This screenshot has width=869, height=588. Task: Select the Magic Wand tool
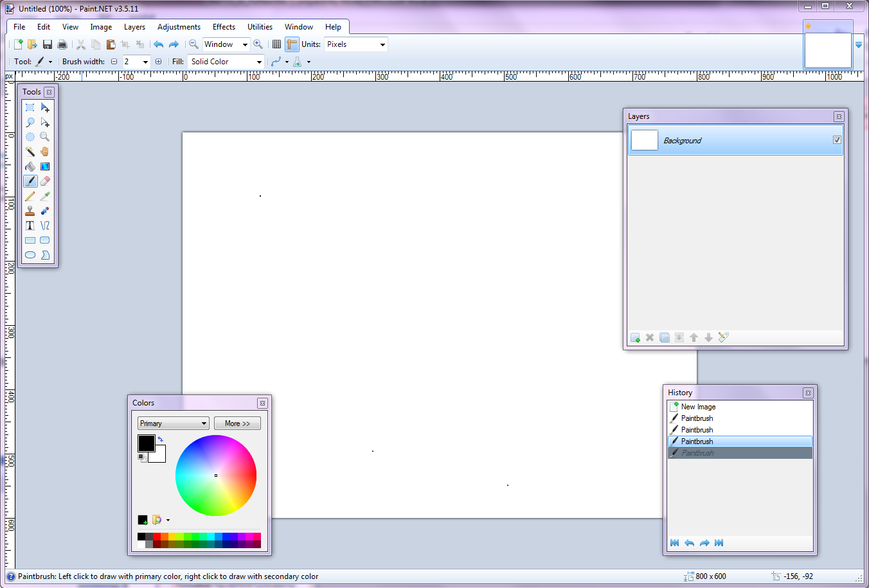30,152
